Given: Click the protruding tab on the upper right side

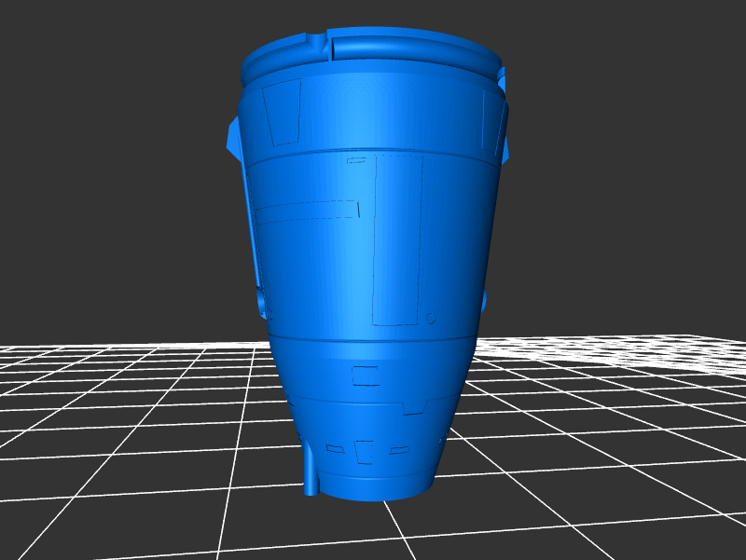Looking at the screenshot, I should pyautogui.click(x=505, y=130).
